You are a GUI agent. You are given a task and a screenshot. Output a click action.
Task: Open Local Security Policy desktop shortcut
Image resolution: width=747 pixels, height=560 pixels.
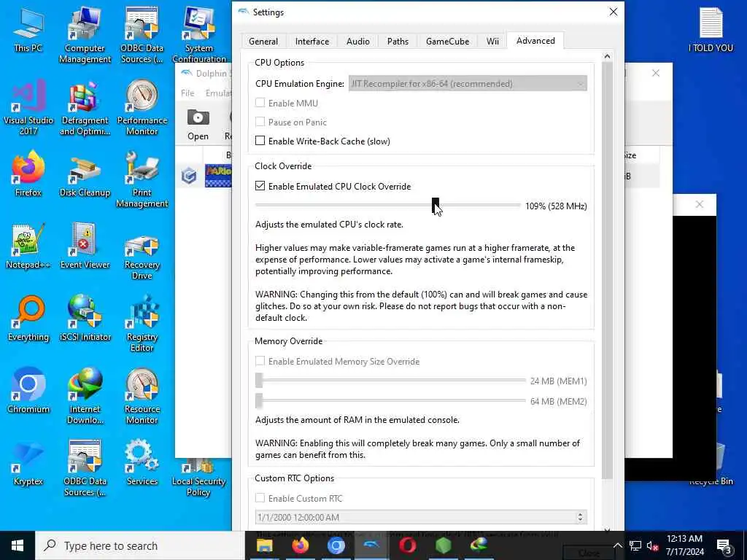pyautogui.click(x=199, y=478)
